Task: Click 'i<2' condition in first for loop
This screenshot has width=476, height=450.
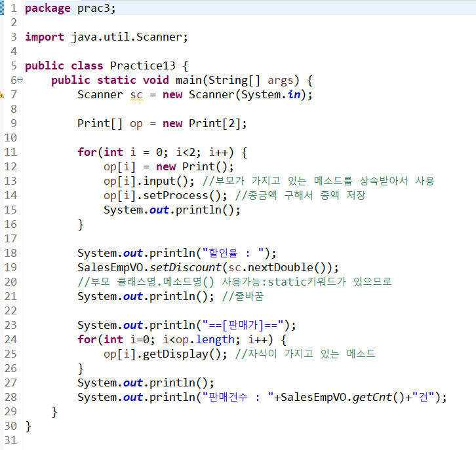Action: point(185,152)
